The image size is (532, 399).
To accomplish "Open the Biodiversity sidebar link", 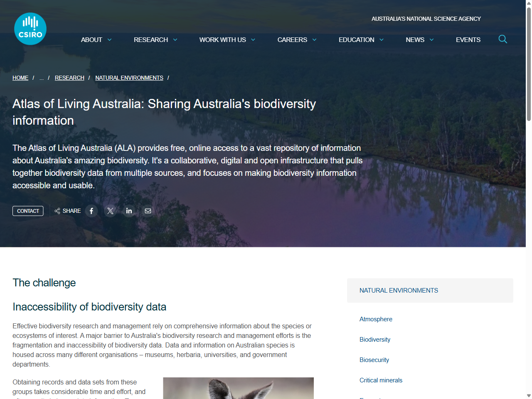I will point(375,340).
